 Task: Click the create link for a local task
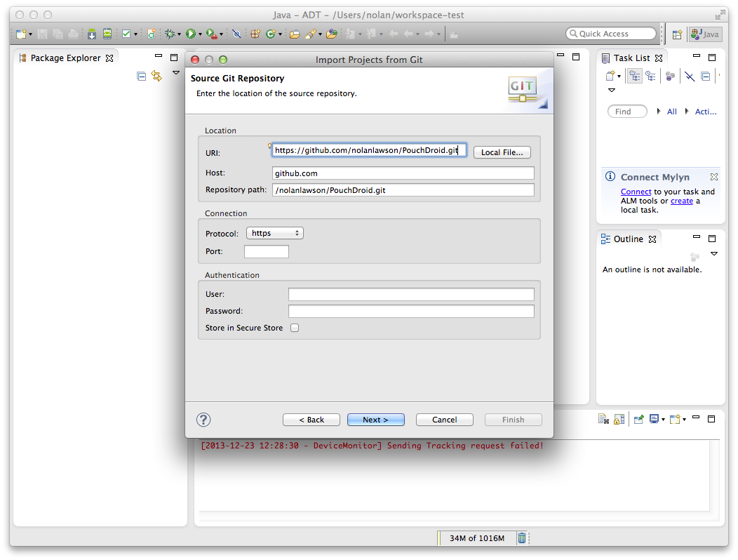(681, 201)
